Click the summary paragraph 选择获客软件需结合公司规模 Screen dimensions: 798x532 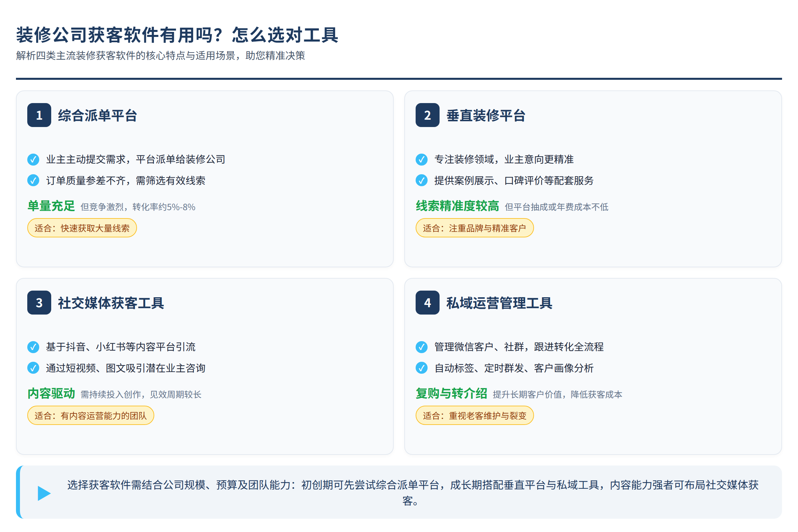pos(413,493)
